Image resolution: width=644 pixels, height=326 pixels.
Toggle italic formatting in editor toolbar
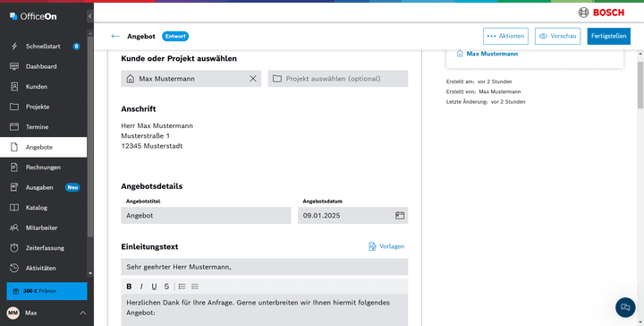pyautogui.click(x=141, y=287)
